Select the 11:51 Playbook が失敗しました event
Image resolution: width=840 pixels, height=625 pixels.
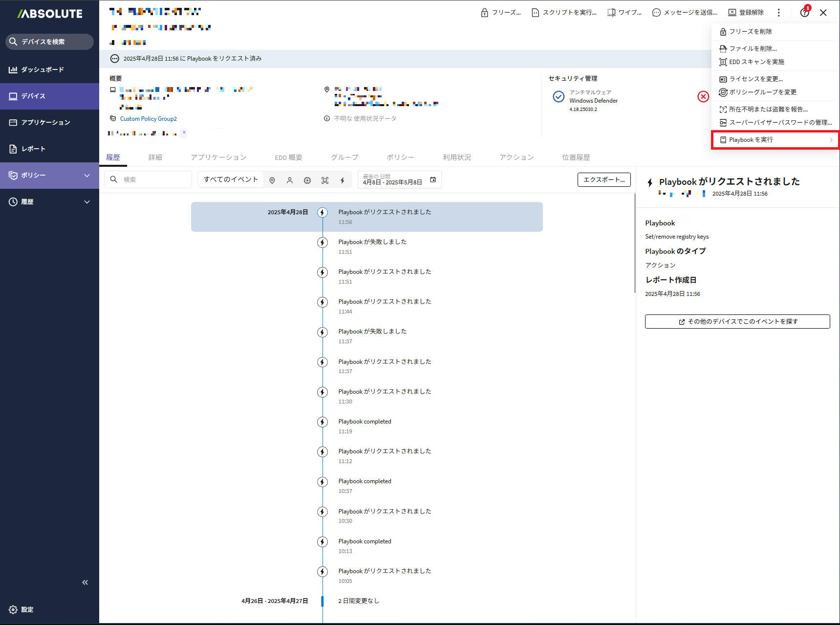[372, 246]
